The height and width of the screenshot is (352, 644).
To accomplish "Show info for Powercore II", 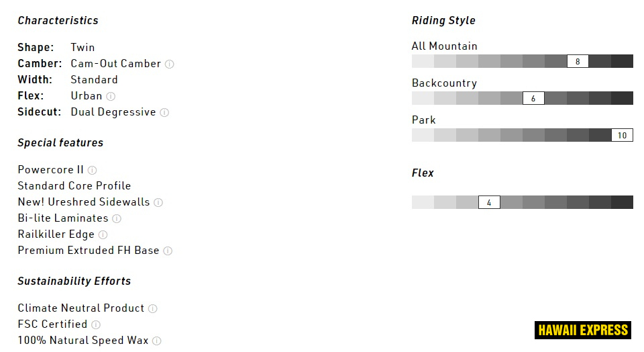I will click(93, 171).
